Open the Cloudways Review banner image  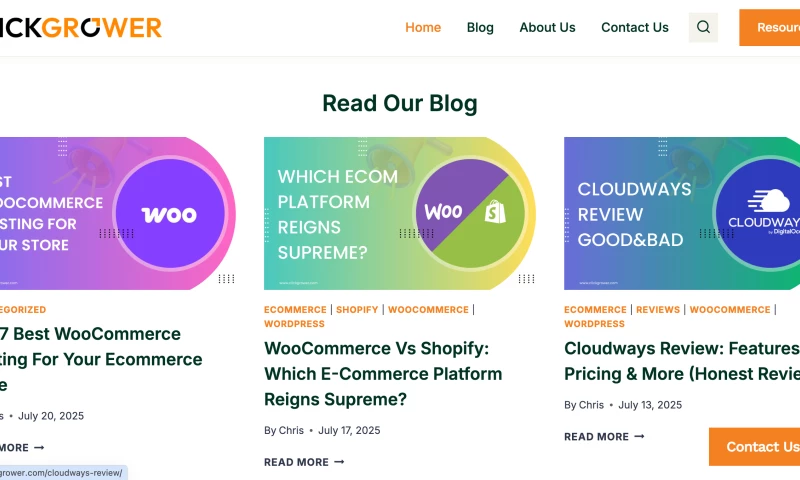pyautogui.click(x=682, y=213)
